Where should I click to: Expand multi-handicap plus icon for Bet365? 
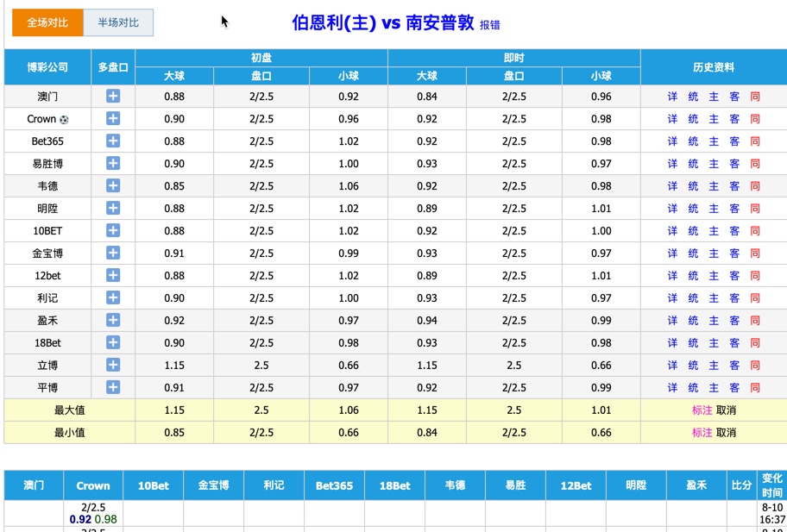click(x=113, y=141)
